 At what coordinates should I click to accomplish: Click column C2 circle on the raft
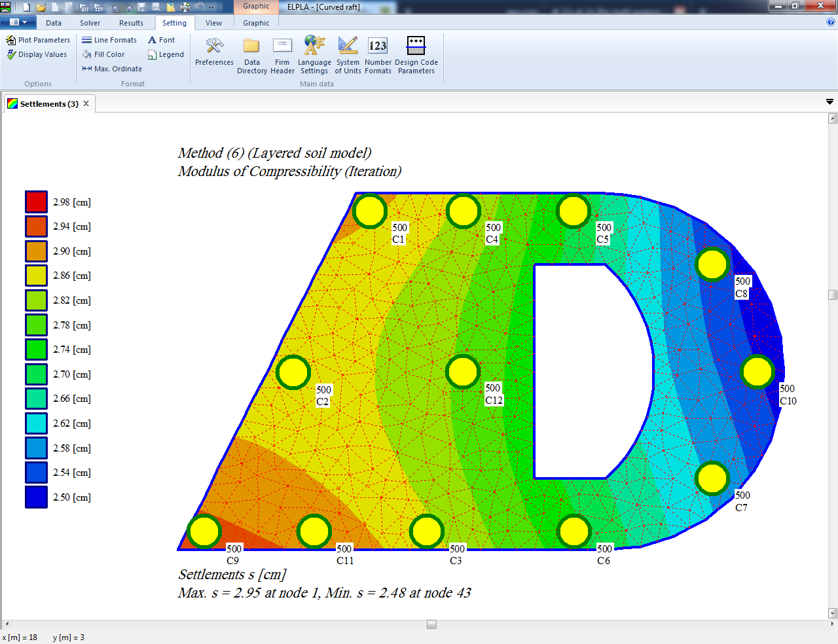(293, 372)
